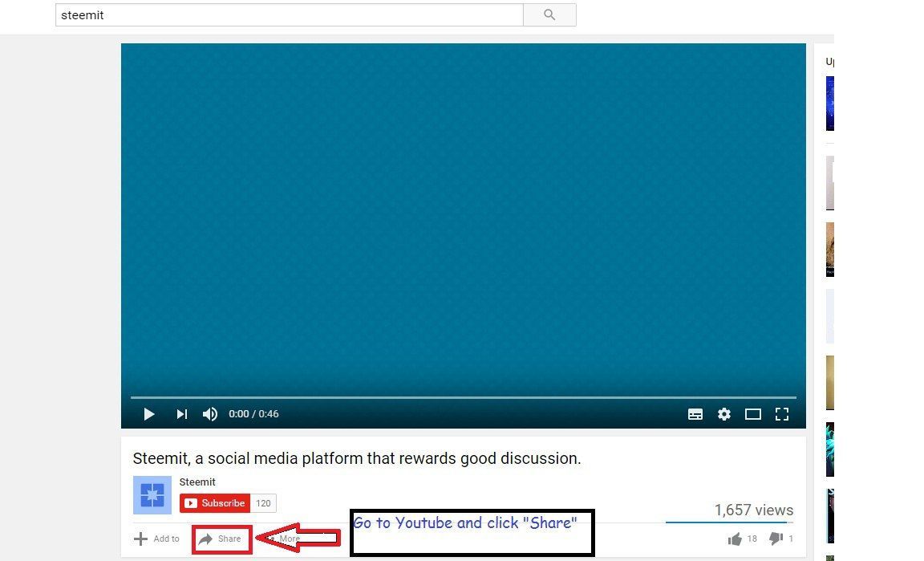Image resolution: width=924 pixels, height=561 pixels.
Task: Toggle subtitles/closed captions
Action: (695, 414)
